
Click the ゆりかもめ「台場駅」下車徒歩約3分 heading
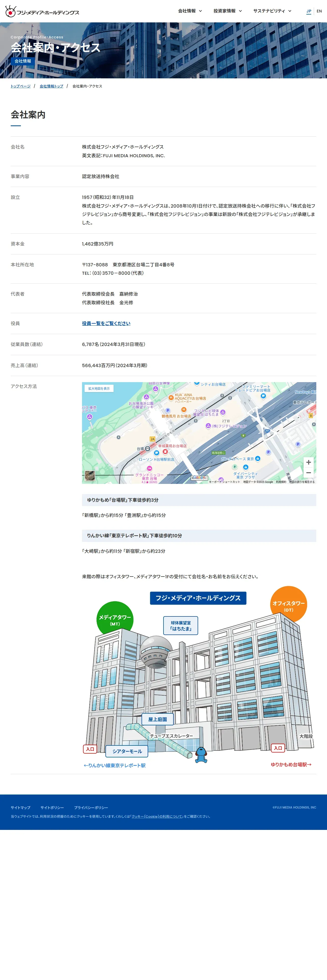click(x=199, y=500)
